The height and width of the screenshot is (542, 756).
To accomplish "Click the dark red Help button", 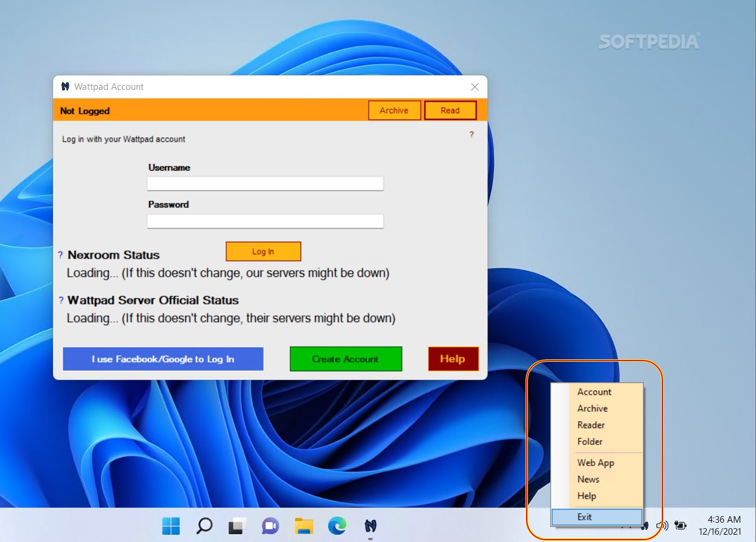I will tap(453, 359).
